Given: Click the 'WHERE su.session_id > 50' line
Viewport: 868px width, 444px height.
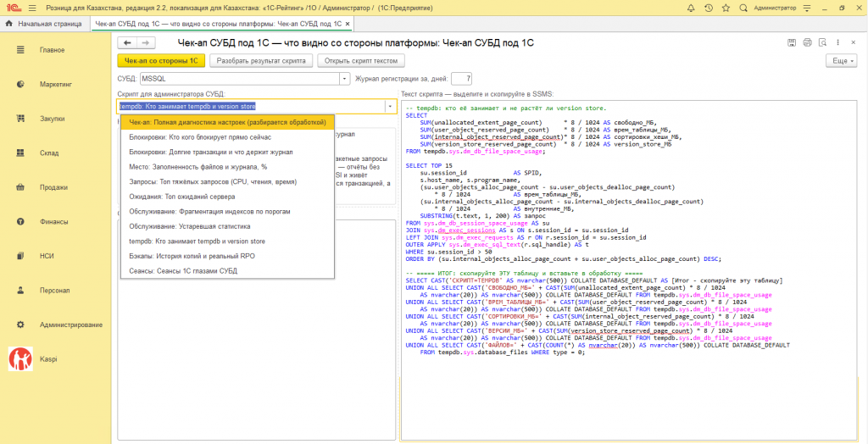Looking at the screenshot, I should click(449, 252).
